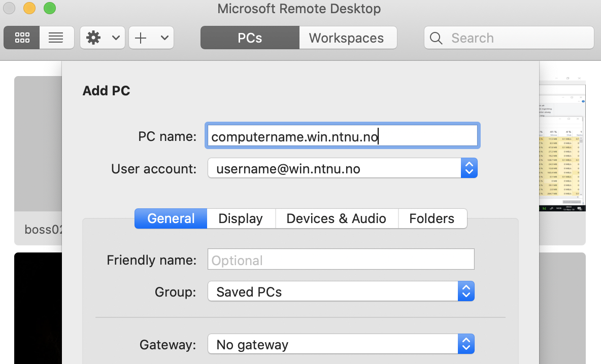Click the plus icon to add
Image resolution: width=601 pixels, height=364 pixels.
point(141,38)
